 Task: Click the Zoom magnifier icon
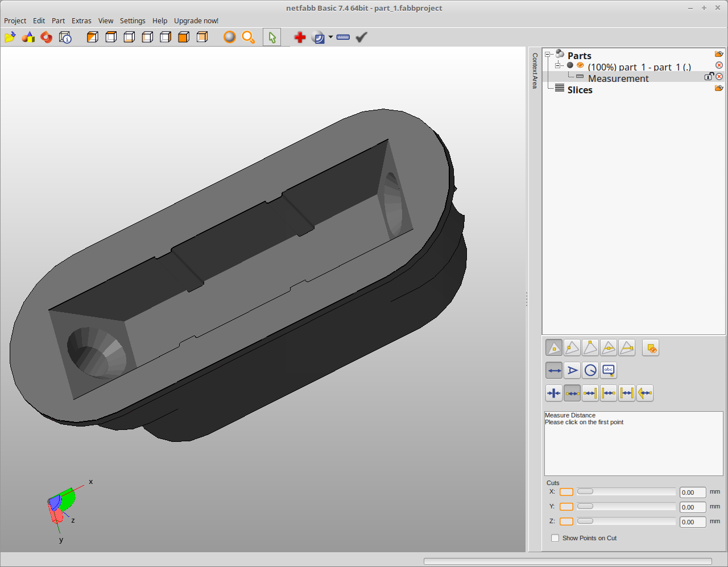[248, 38]
